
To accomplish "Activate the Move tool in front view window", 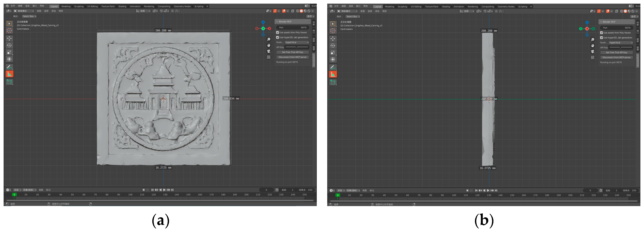I will [x=9, y=38].
